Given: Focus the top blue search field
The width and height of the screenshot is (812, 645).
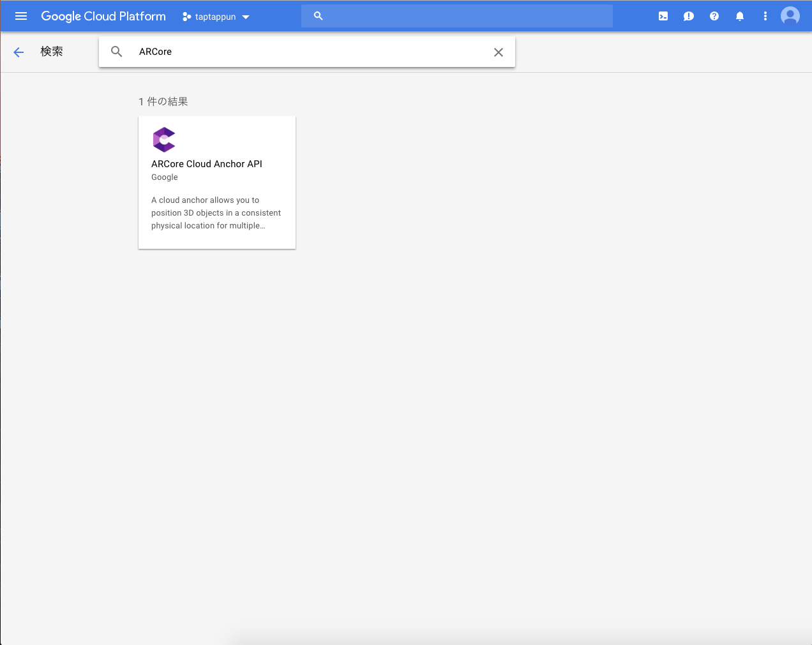Looking at the screenshot, I should point(466,16).
